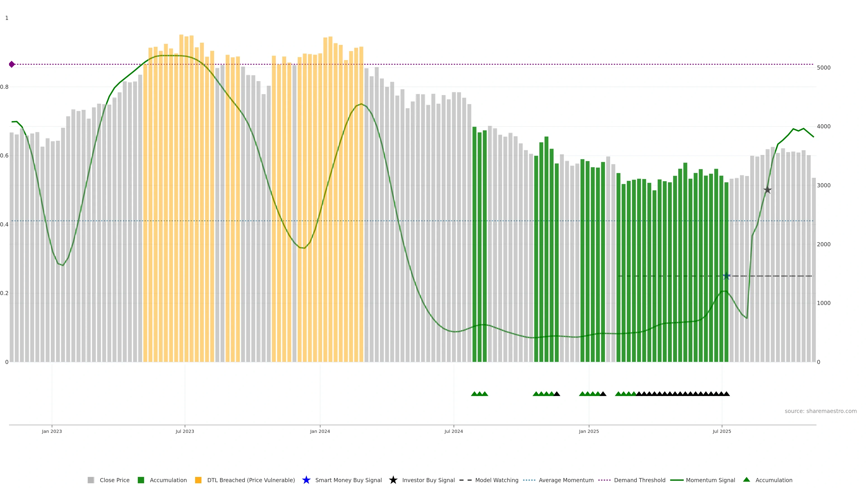Screen dimensions: 868x488
Task: Click the purple diamond Demand Threshold marker
Action: (x=12, y=64)
